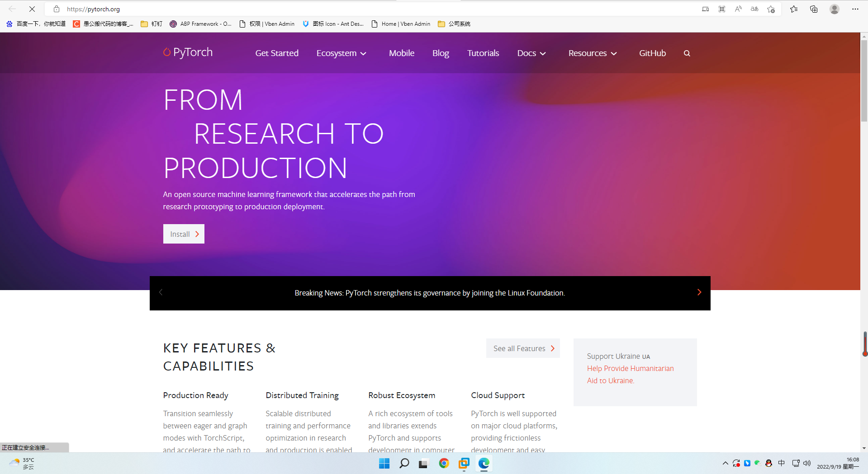Open the Tutorials nav item
868x474 pixels.
[483, 53]
